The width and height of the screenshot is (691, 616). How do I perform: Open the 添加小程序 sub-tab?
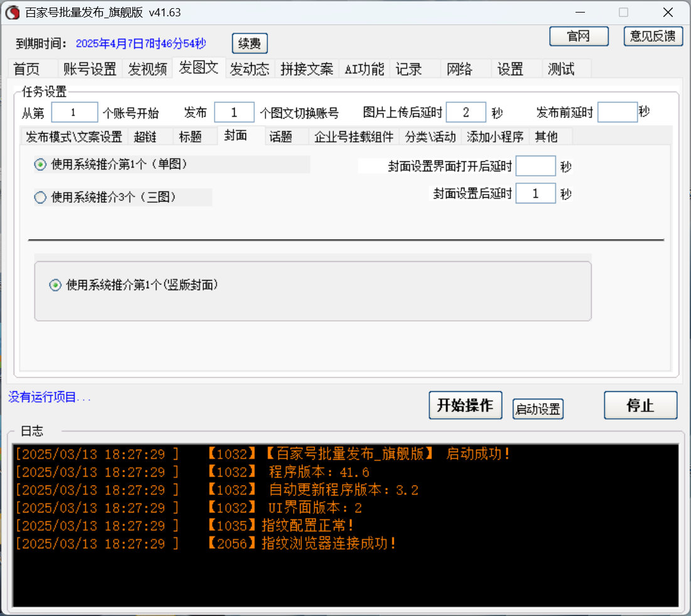495,137
